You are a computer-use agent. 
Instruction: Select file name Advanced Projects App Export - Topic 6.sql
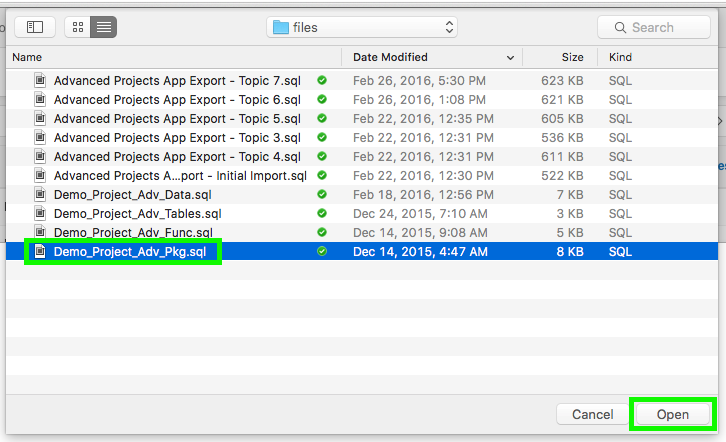(x=177, y=100)
